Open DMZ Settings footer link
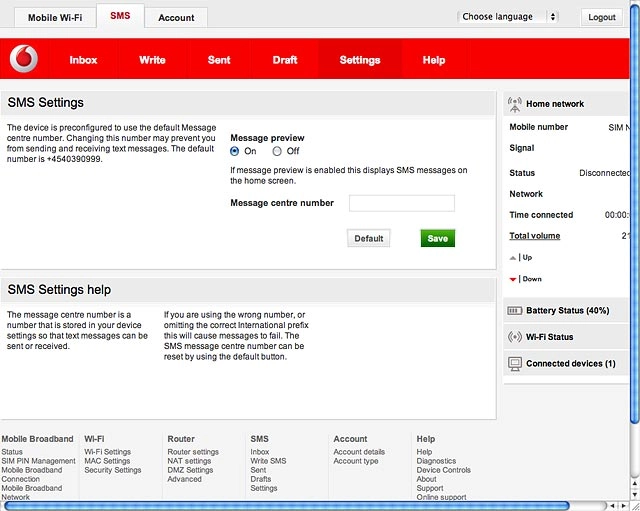Viewport: 640px width, 511px height. (190, 470)
